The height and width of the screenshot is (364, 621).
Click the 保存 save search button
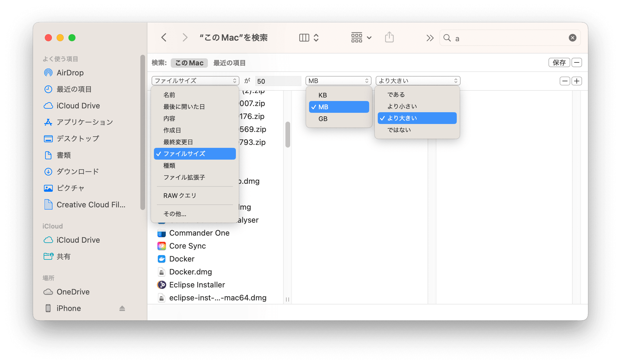point(559,62)
